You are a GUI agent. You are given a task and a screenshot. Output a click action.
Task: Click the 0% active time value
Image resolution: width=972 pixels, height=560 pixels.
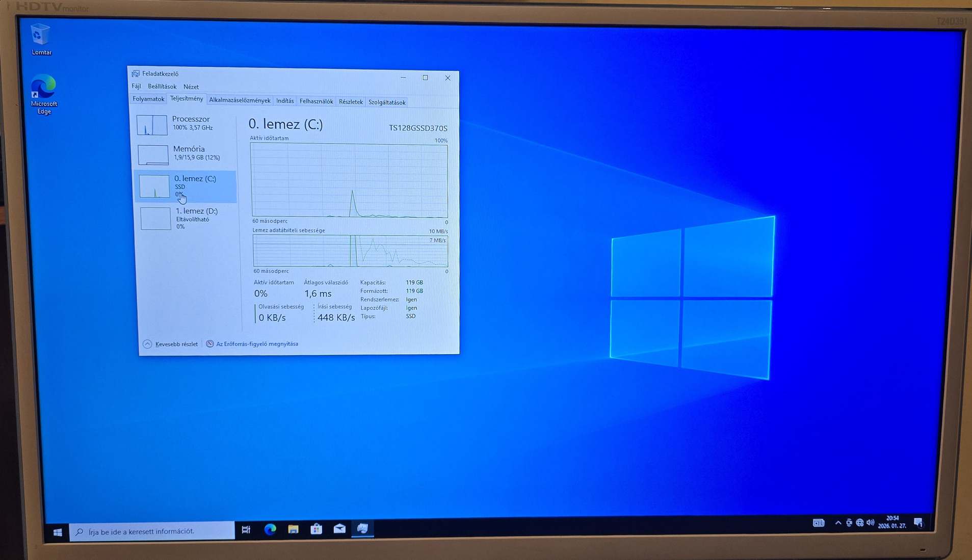click(x=261, y=294)
